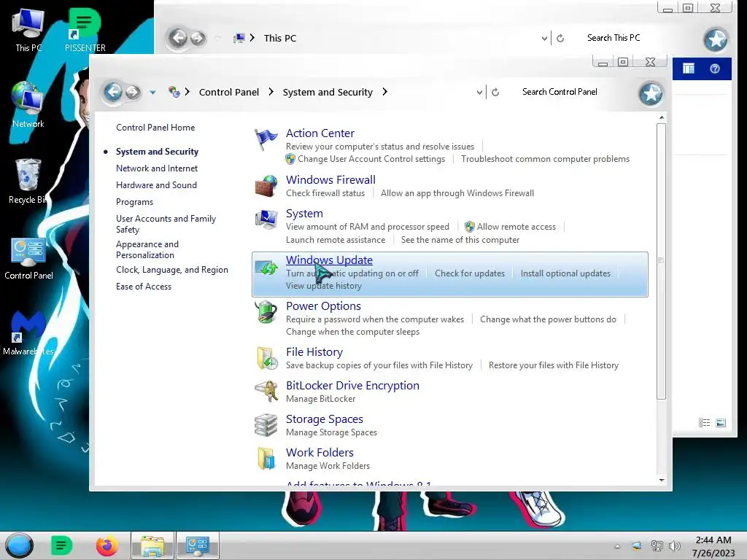The image size is (747, 560).
Task: Click the Control Panel back arrow button
Action: (113, 91)
